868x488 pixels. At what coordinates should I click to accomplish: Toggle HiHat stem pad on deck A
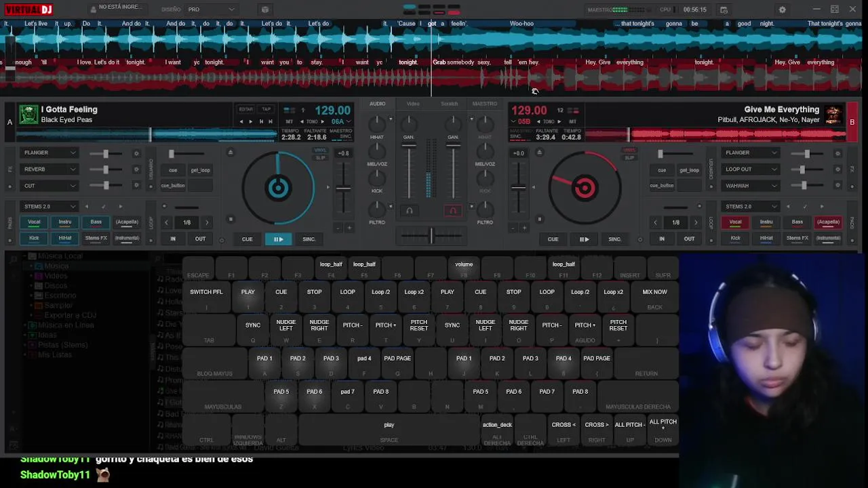pos(65,238)
